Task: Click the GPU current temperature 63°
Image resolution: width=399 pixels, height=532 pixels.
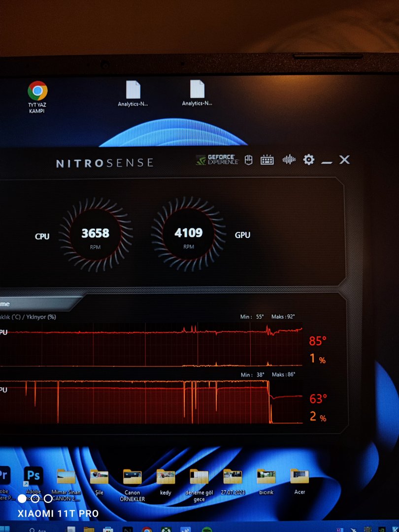Action: (x=318, y=399)
